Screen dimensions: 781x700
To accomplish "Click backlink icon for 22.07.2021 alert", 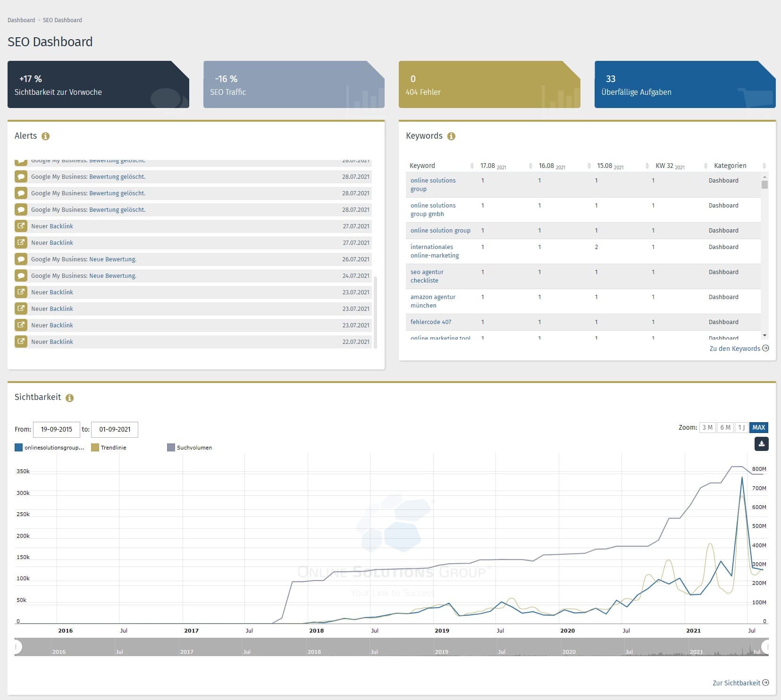I will 21,342.
